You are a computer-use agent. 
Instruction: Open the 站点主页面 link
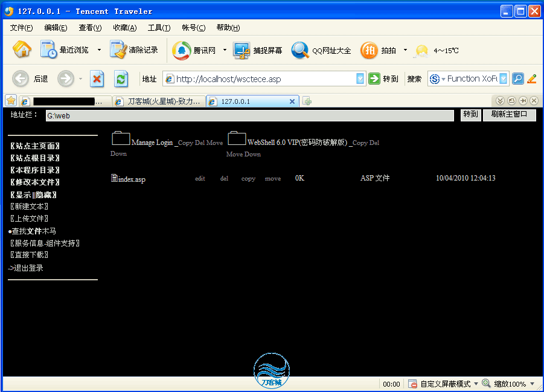[35, 146]
